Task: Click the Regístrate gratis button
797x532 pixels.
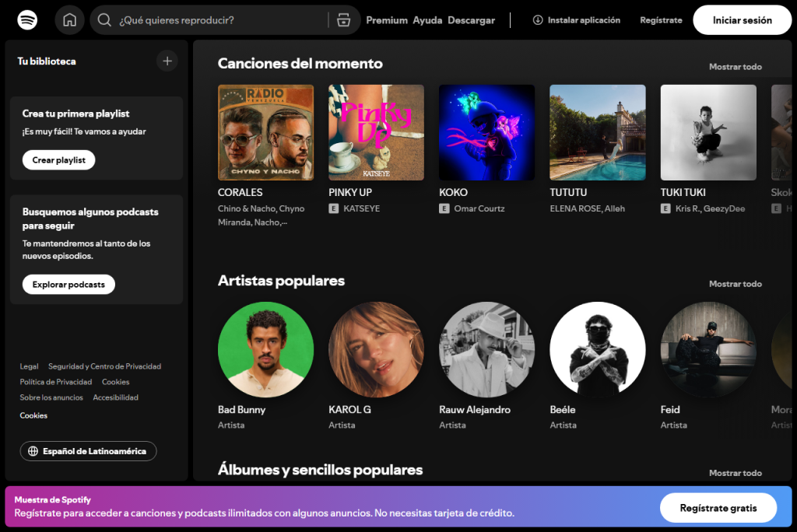Action: tap(718, 507)
